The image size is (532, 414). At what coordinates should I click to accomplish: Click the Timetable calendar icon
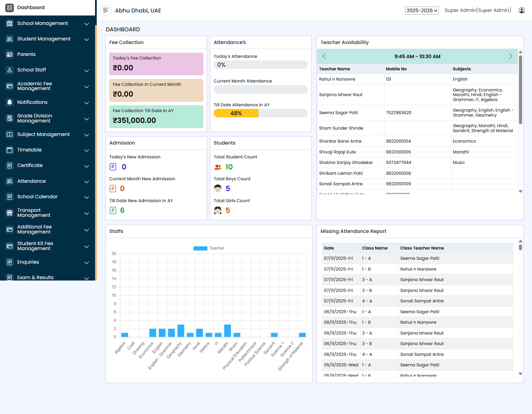[10, 150]
